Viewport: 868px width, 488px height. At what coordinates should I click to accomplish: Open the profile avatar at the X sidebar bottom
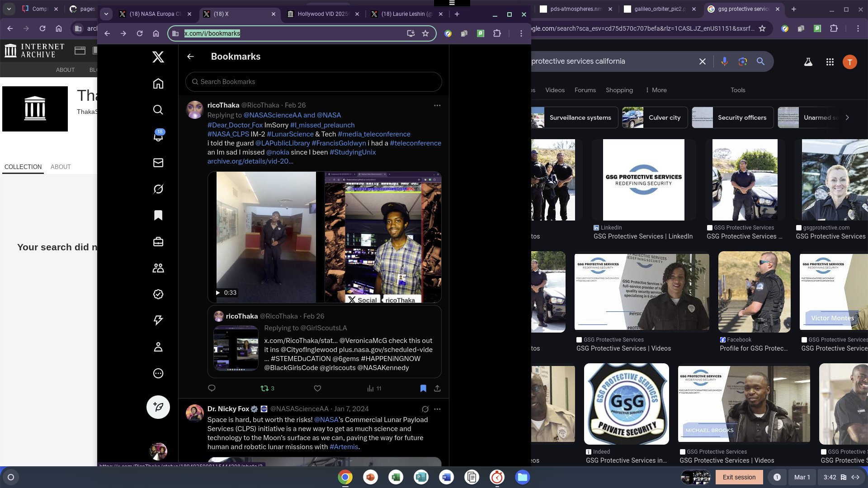coord(158,451)
